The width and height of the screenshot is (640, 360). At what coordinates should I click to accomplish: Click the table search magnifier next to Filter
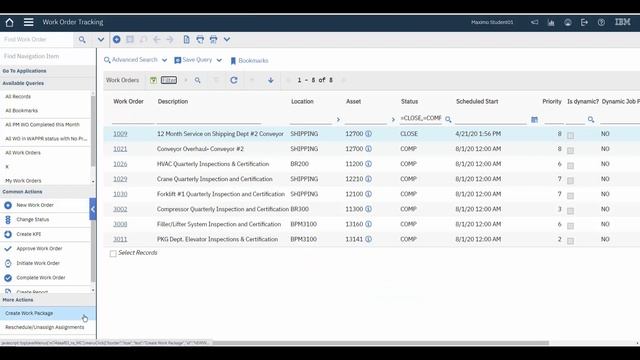[x=198, y=80]
